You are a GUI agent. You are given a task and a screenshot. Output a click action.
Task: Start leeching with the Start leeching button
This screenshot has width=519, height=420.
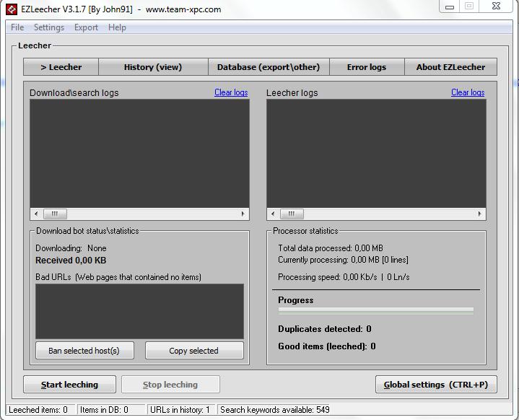[x=69, y=384]
